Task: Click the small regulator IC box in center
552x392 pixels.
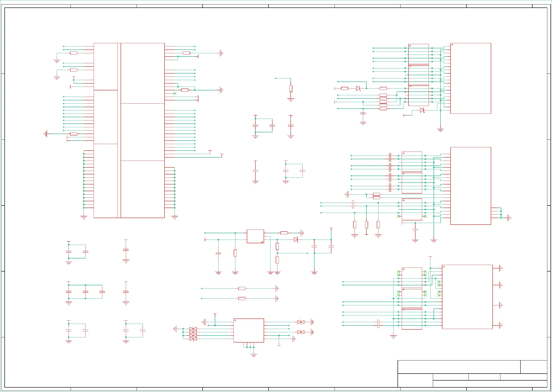Action: [255, 236]
